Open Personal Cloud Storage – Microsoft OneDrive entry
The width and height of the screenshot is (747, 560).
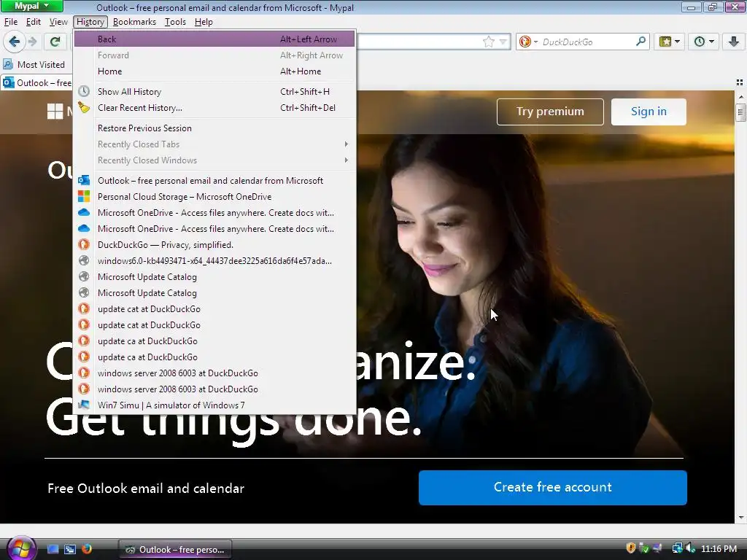tap(214, 197)
